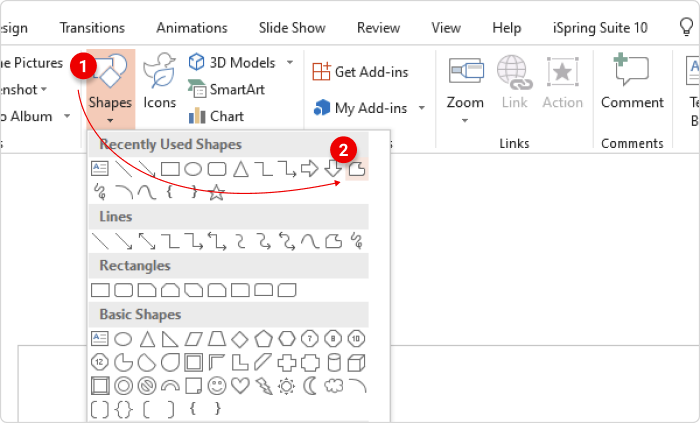Expand the Photo Album dropdown arrow
Viewport: 700px width, 423px height.
click(x=67, y=116)
